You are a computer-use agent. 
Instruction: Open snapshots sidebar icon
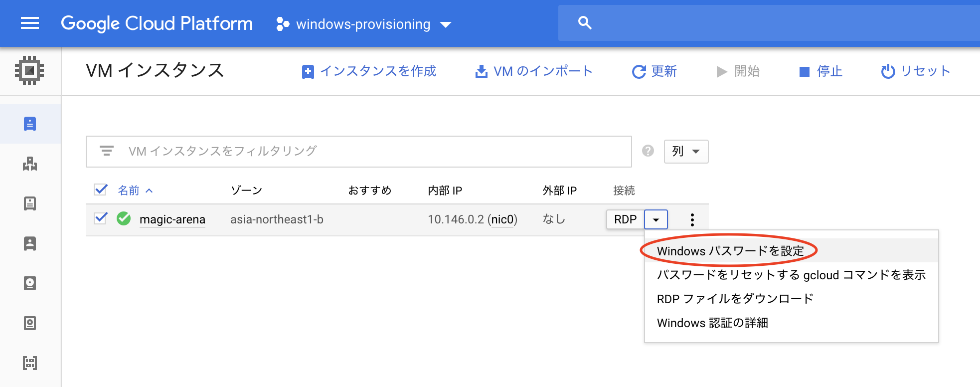click(30, 323)
